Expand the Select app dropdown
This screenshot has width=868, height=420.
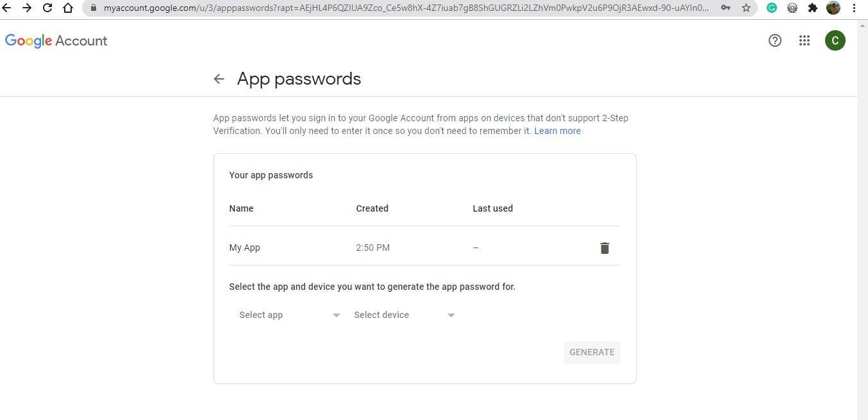tap(289, 315)
